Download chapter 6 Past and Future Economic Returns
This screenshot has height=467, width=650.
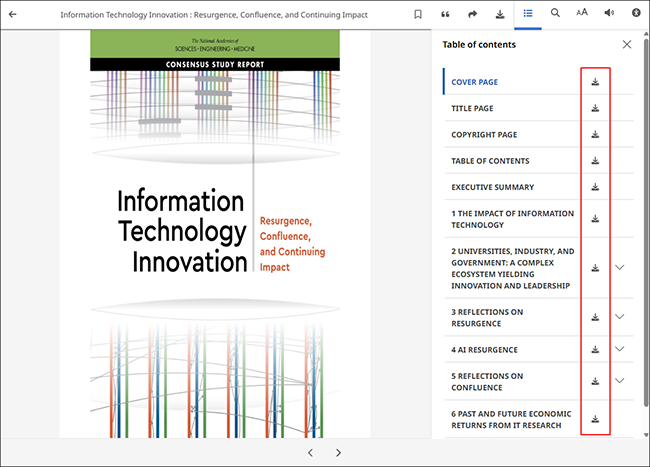pos(595,419)
